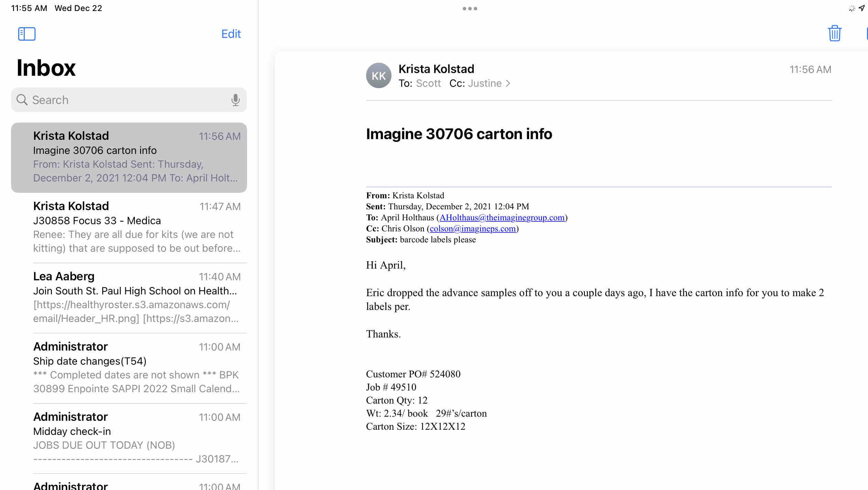This screenshot has width=868, height=490.
Task: Toggle the mailboxes sidebar icon
Action: (x=27, y=34)
